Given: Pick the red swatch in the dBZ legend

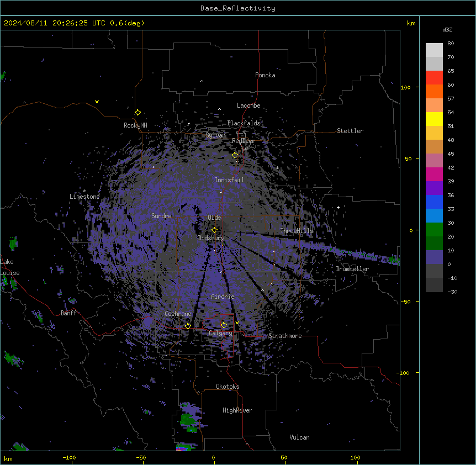Looking at the screenshot, I should (434, 77).
